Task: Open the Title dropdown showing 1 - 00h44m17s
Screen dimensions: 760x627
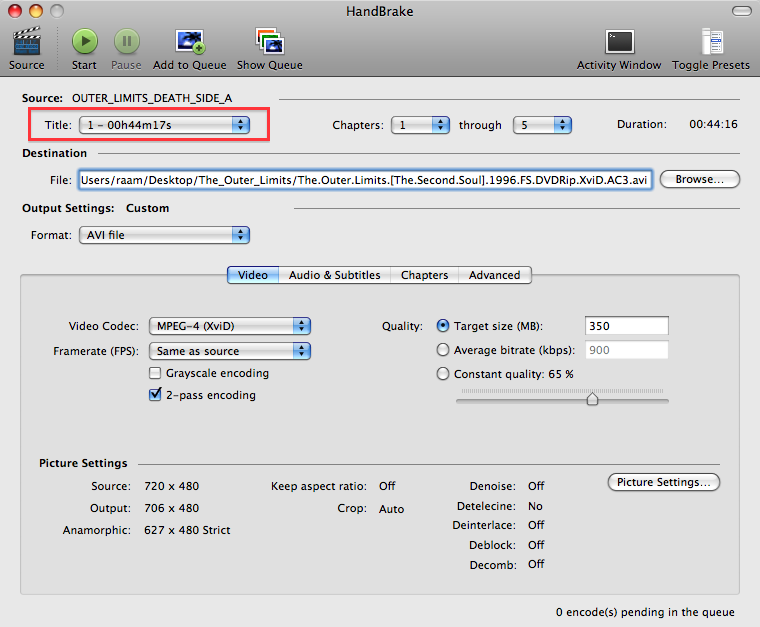Action: (x=164, y=125)
